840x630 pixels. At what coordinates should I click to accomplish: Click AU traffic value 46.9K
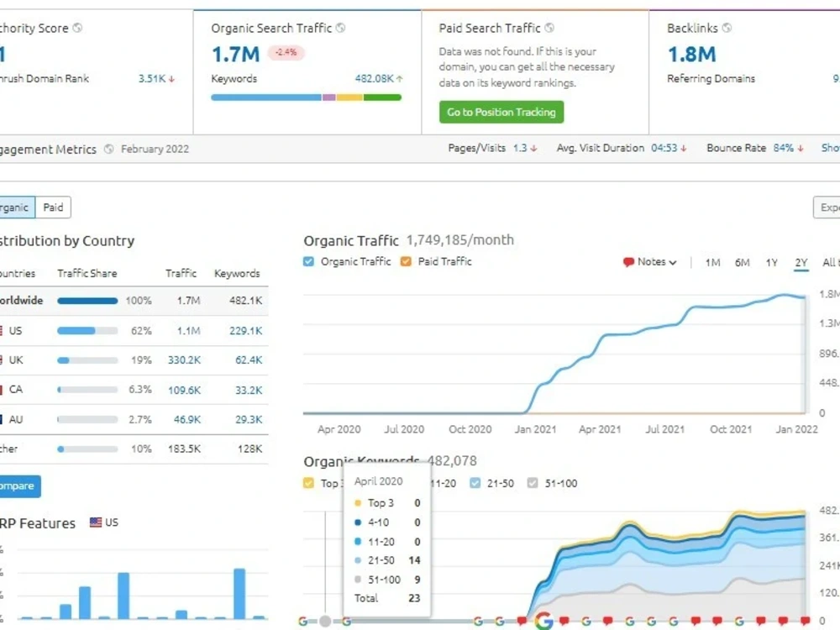tap(187, 419)
